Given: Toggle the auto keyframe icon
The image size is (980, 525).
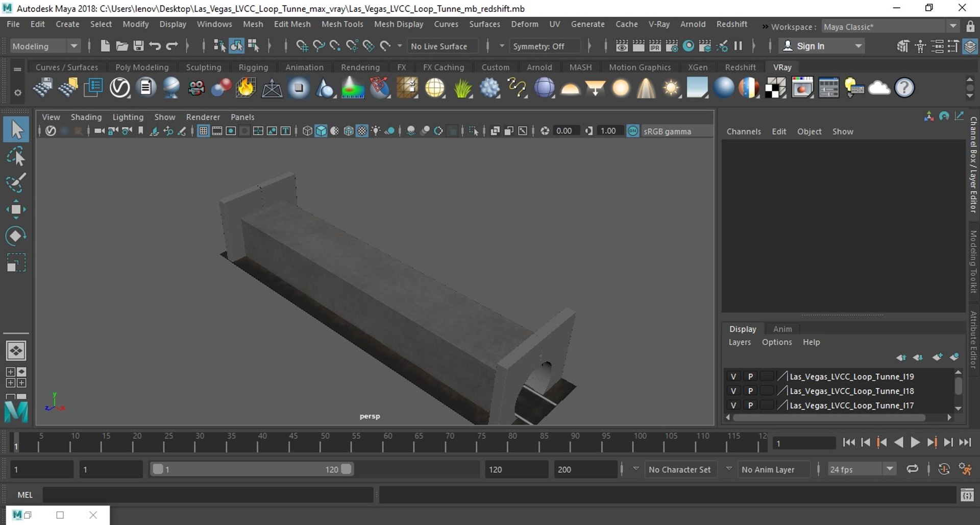Looking at the screenshot, I should (944, 469).
